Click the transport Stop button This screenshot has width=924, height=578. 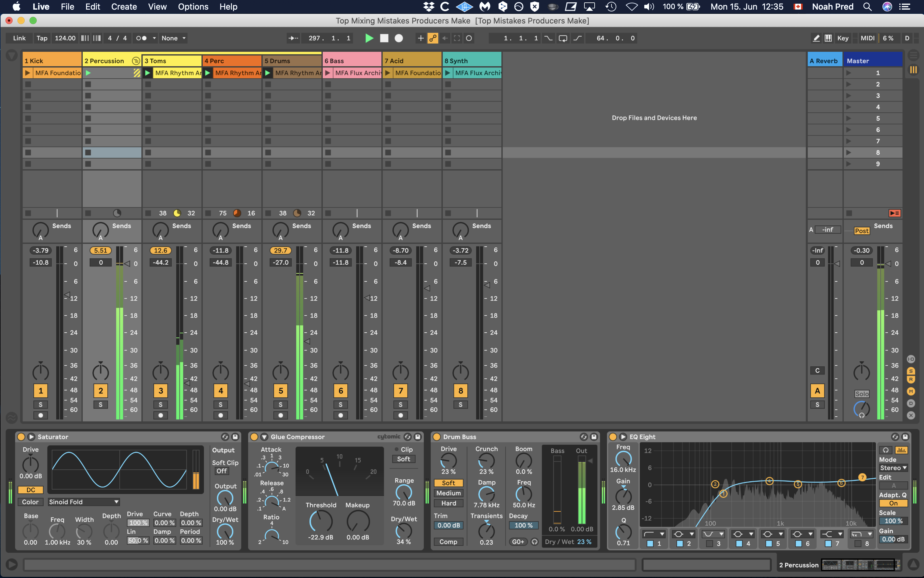coord(384,38)
